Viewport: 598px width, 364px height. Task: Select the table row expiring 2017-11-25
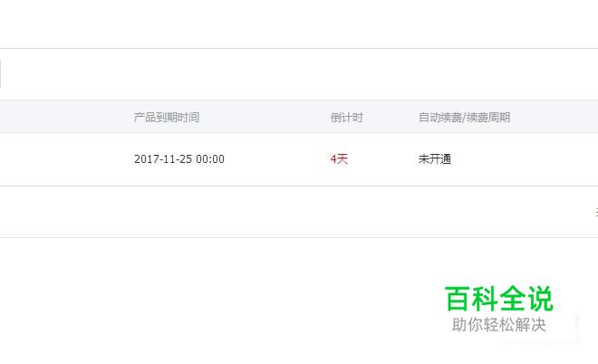coord(299,159)
